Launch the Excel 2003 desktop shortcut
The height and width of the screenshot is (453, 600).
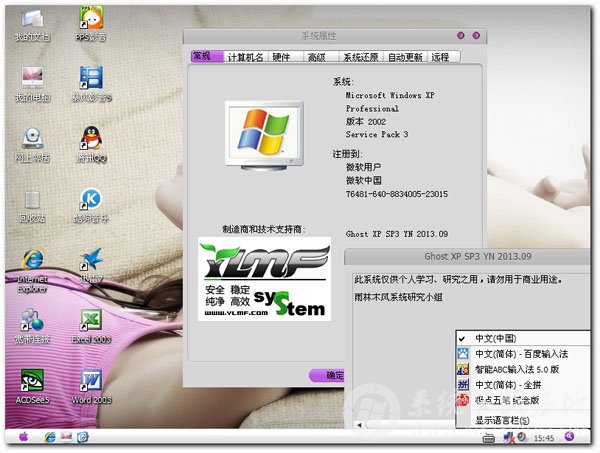click(x=91, y=326)
